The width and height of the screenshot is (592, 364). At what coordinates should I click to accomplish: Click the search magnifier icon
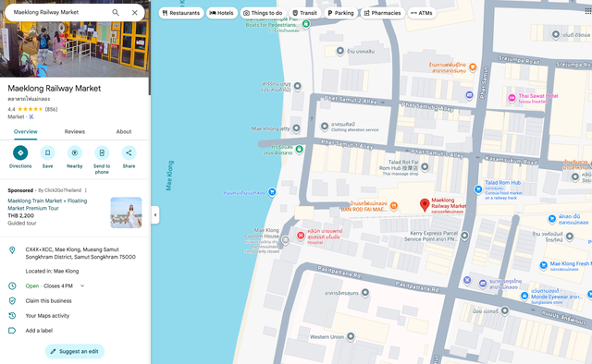tap(116, 12)
